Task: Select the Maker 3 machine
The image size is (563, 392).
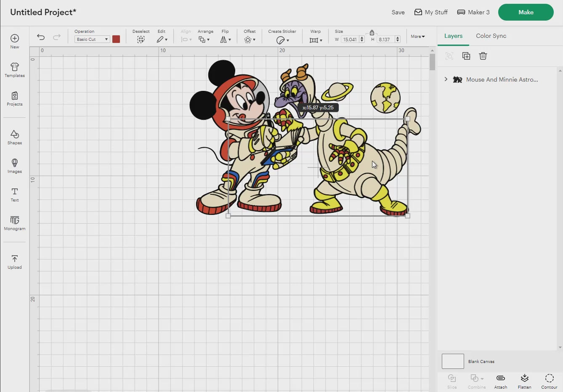Action: (473, 12)
